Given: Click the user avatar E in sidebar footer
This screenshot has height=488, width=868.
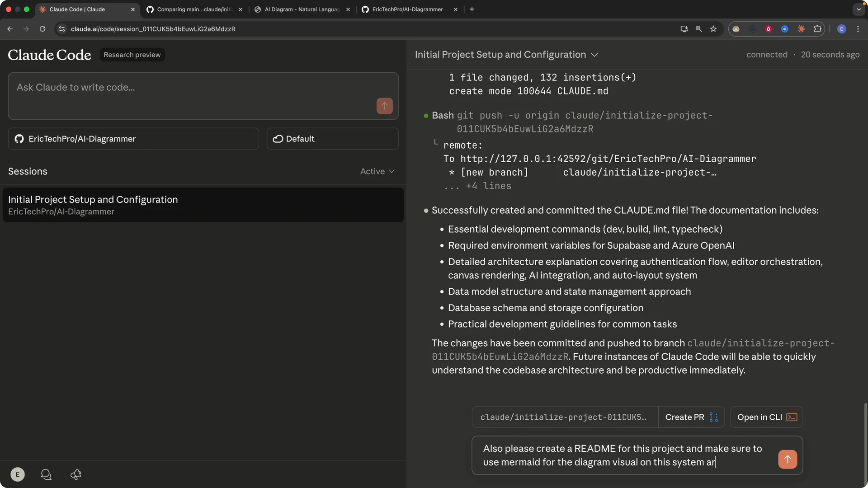Looking at the screenshot, I should point(18,474).
